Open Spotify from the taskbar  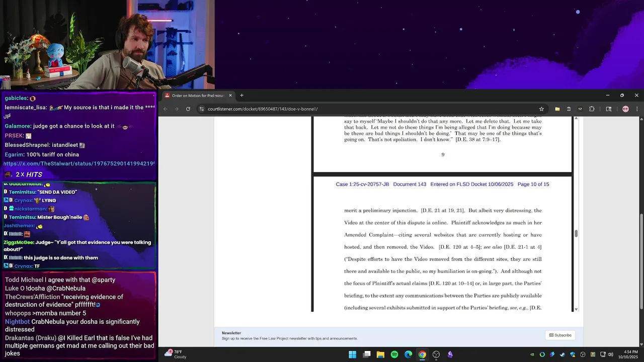coord(394,354)
